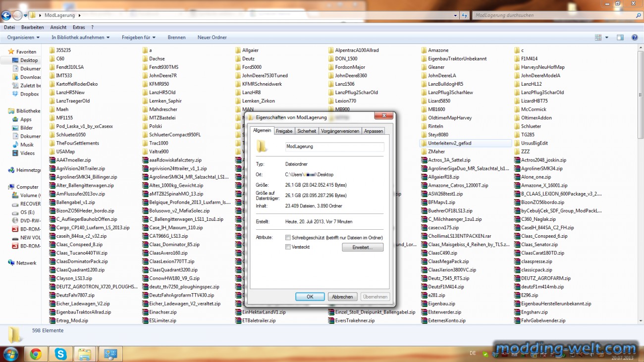Click the search magnifier icon
The image size is (644, 362).
[x=639, y=15]
